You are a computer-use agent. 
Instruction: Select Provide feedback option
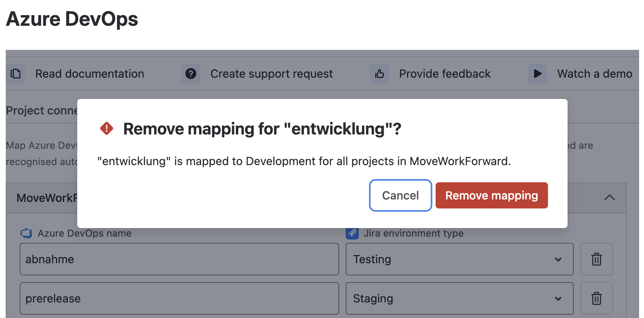(445, 74)
